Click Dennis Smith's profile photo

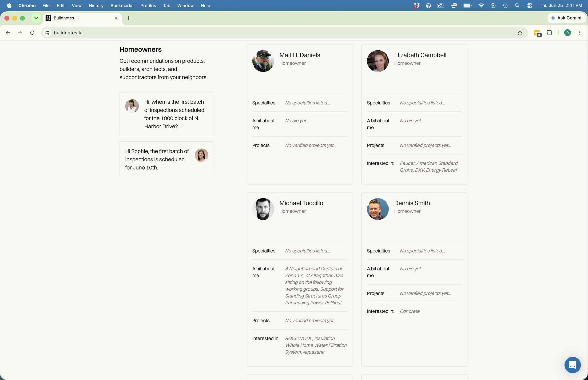377,209
